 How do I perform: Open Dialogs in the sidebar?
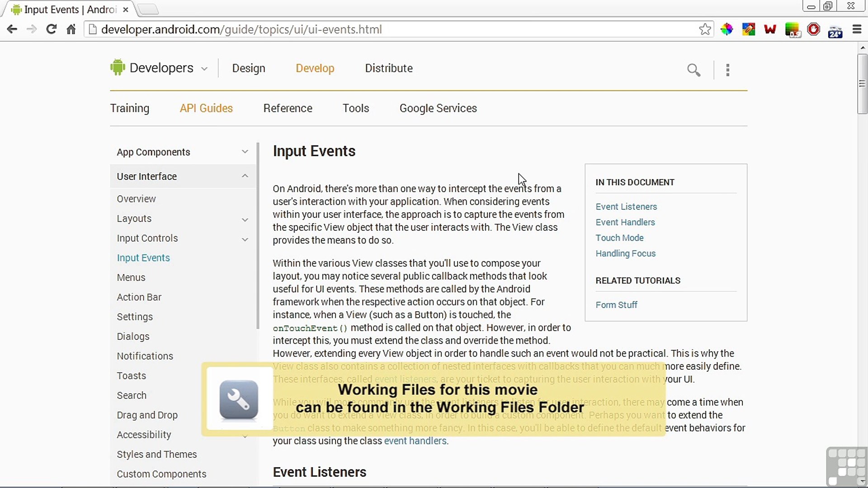pyautogui.click(x=133, y=337)
